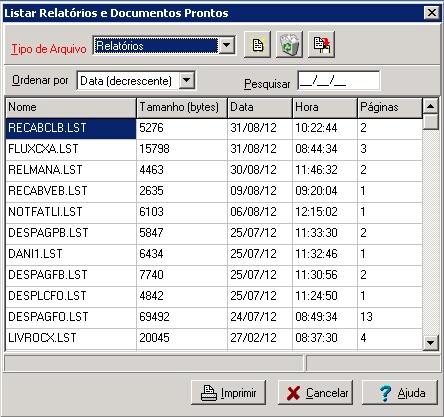The height and width of the screenshot is (417, 444).
Task: Click the time cell 08:44:34
Action: pyautogui.click(x=325, y=149)
